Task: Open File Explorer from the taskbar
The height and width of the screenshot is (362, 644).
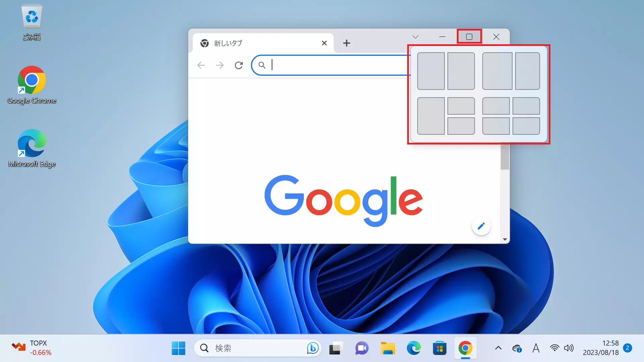Action: click(x=387, y=348)
